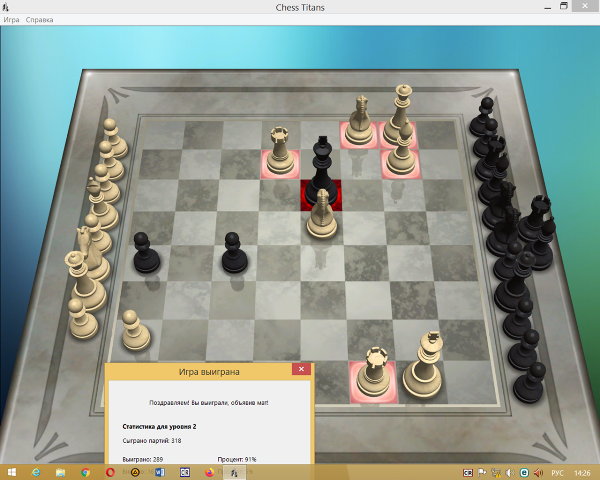Open File Explorer from taskbar

60,472
